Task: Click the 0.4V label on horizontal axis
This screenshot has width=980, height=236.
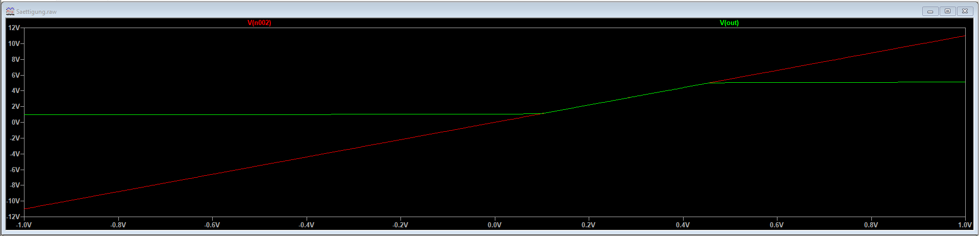Action: click(683, 225)
